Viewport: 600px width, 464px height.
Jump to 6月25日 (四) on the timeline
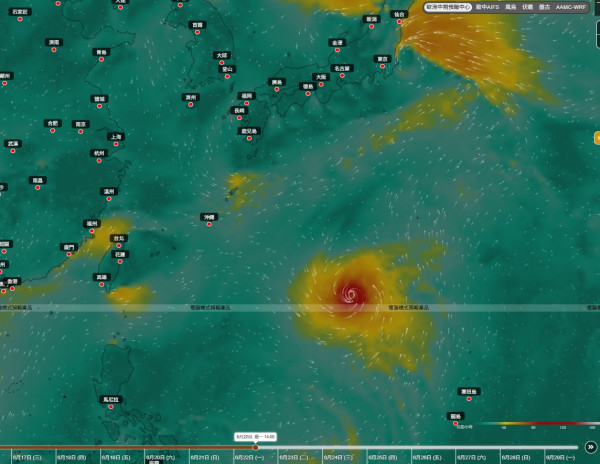383,457
